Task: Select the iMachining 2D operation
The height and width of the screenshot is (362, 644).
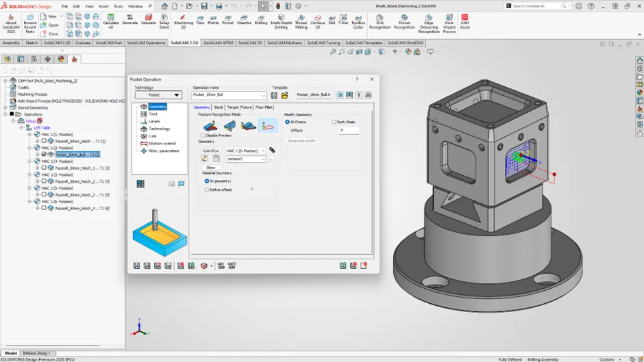Action: (x=183, y=21)
